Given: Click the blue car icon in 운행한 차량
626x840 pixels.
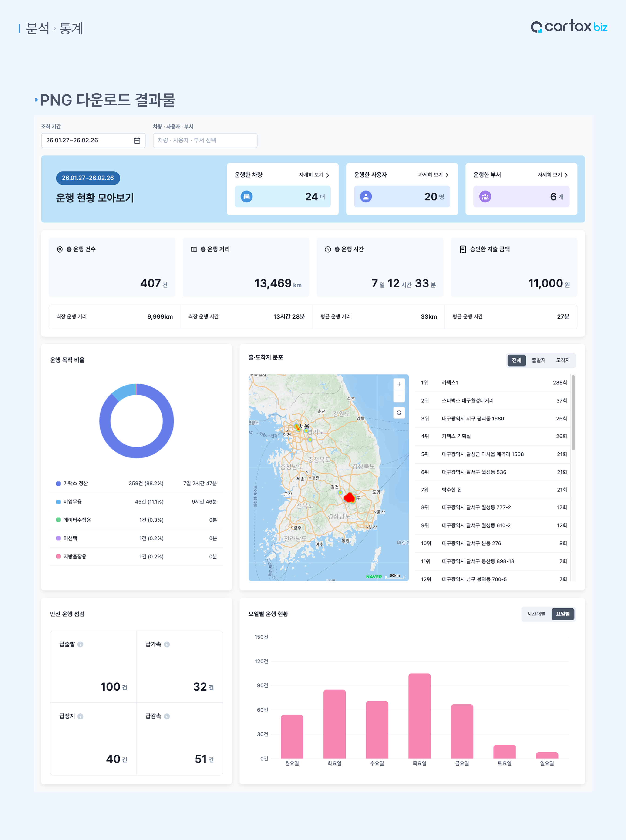Looking at the screenshot, I should [x=246, y=197].
